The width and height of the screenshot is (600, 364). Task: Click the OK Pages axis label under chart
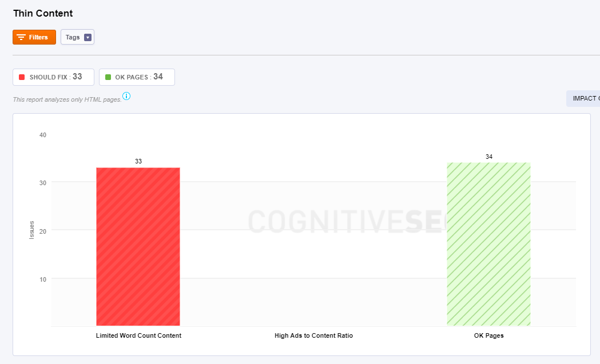488,335
